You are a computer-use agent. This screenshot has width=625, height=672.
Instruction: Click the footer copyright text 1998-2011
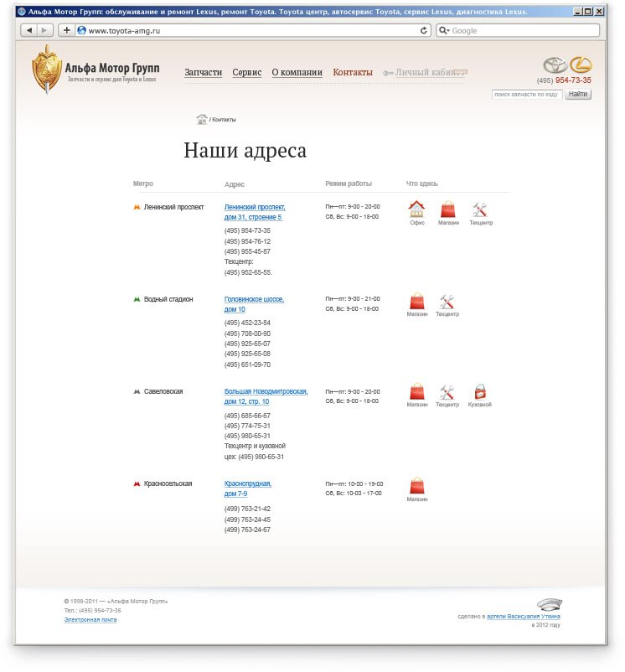tap(116, 602)
